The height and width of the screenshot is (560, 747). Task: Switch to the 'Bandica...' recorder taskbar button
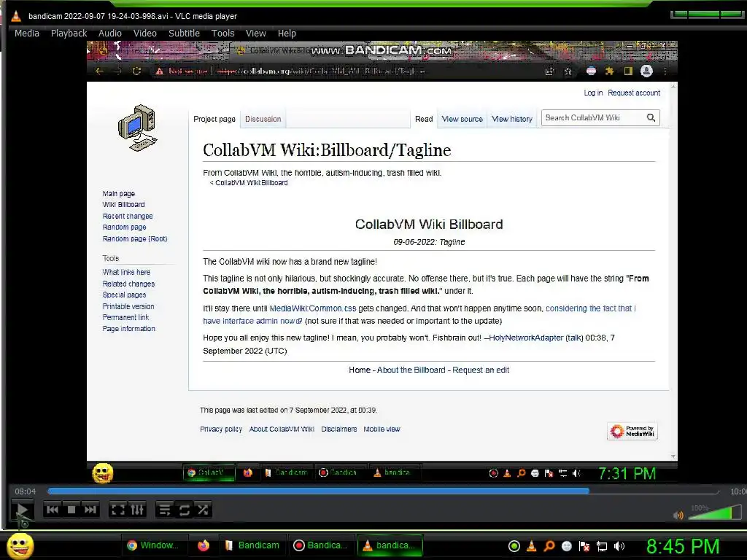[x=321, y=545]
